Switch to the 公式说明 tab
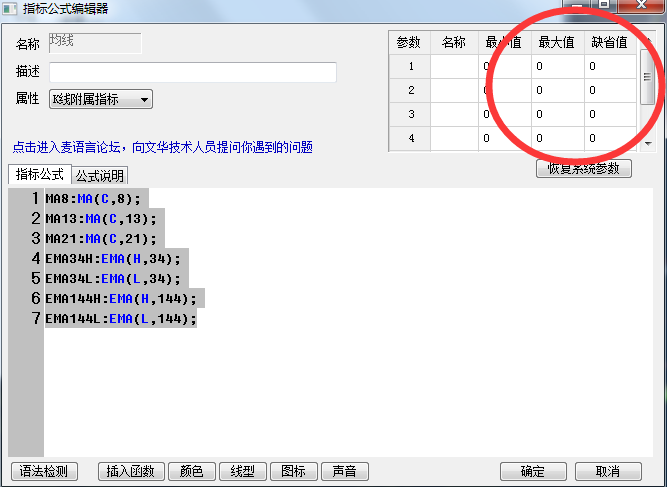667x487 pixels. pos(100,176)
